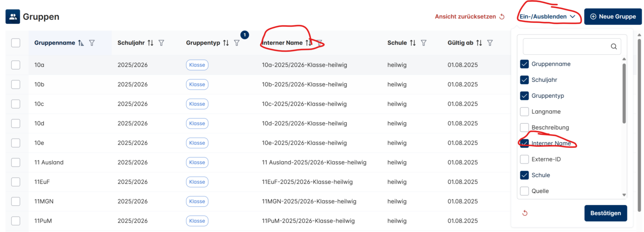Image resolution: width=644 pixels, height=232 pixels.
Task: Sort by Schuljahr using the arrows icon
Action: [150, 43]
